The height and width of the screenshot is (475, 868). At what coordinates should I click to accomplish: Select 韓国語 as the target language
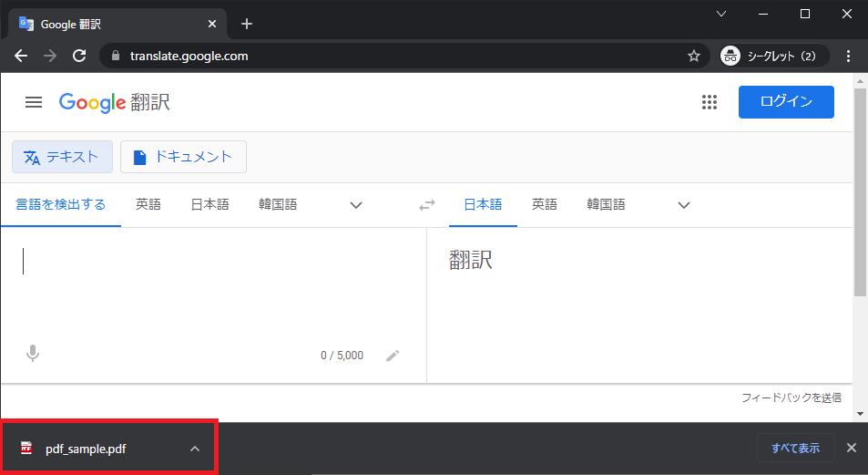point(607,204)
